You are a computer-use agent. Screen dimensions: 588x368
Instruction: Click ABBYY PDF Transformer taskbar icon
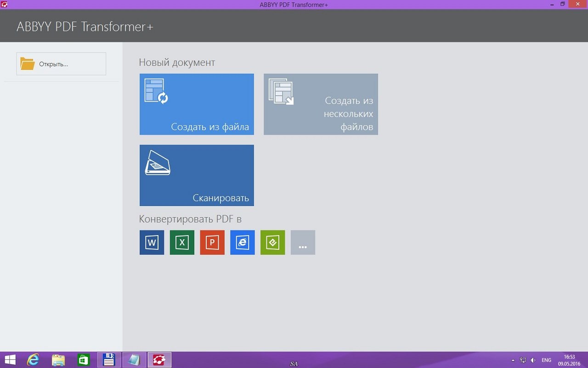(x=159, y=360)
